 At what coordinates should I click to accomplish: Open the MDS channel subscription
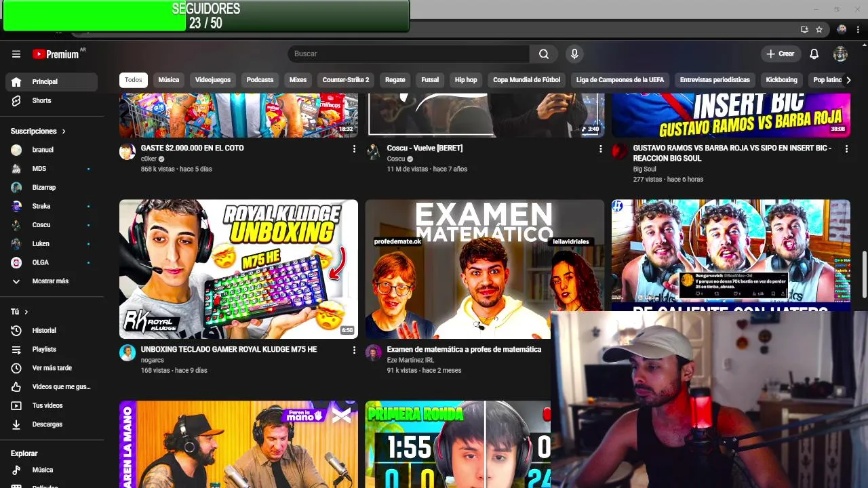click(52, 168)
